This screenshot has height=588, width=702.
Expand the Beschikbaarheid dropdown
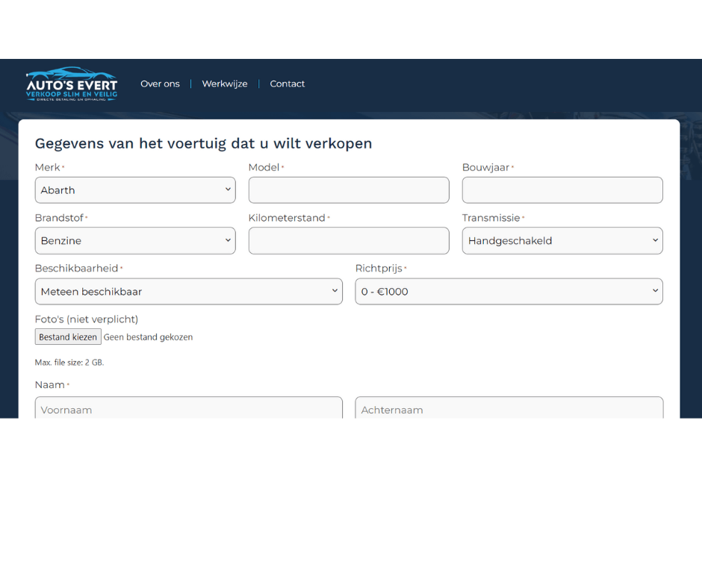click(x=188, y=292)
